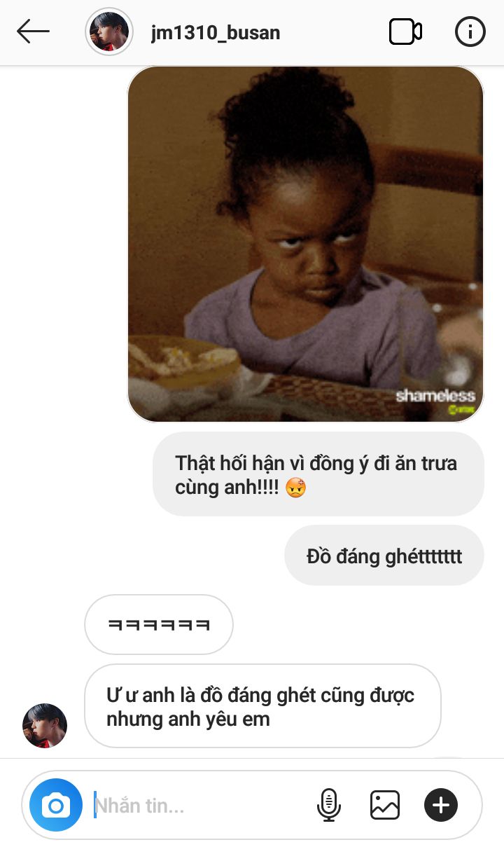Tap the angry face emoji in the message

click(296, 488)
